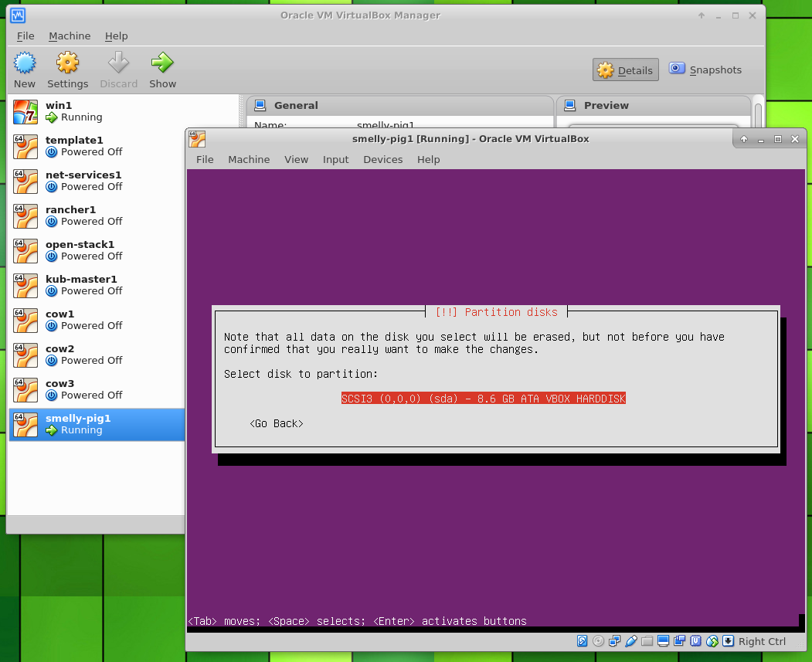Select smelly-pig1 running VM entry
This screenshot has height=662, width=812.
tap(97, 424)
